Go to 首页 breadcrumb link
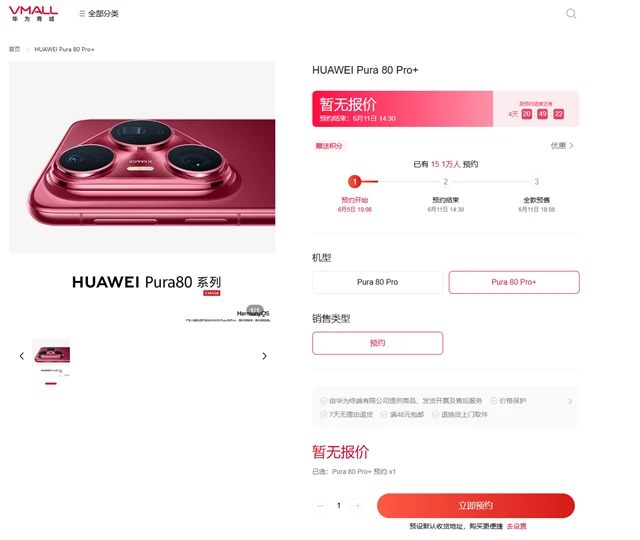Screen dimensions: 640x540 point(14,49)
